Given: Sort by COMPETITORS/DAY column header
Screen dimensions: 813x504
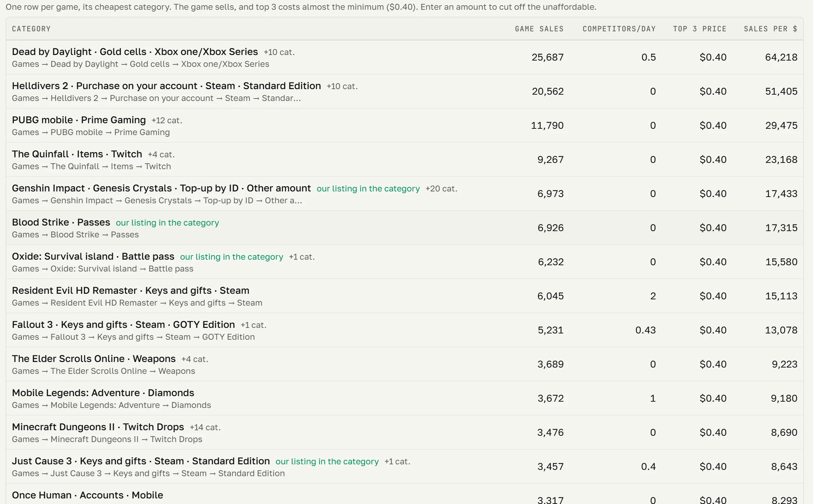Looking at the screenshot, I should tap(619, 29).
